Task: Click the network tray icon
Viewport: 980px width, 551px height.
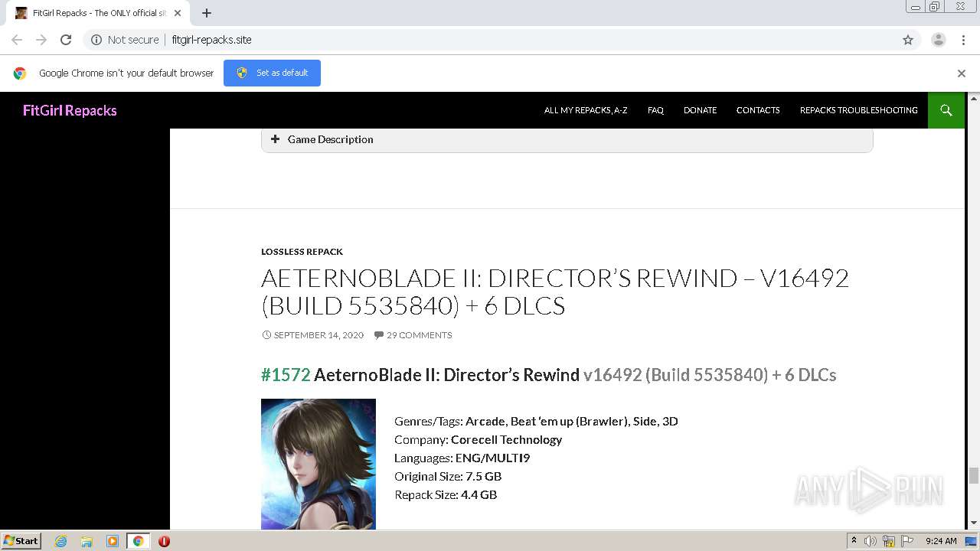Action: [x=889, y=541]
